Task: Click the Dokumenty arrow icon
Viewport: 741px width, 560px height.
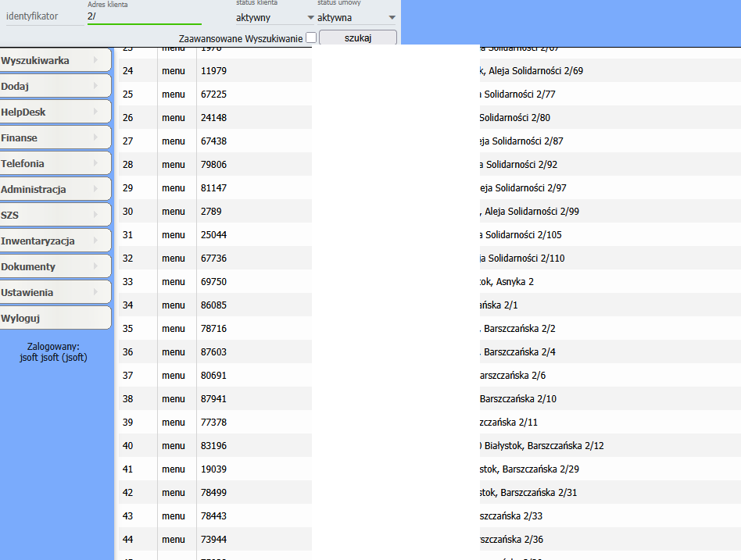Action: click(x=95, y=267)
